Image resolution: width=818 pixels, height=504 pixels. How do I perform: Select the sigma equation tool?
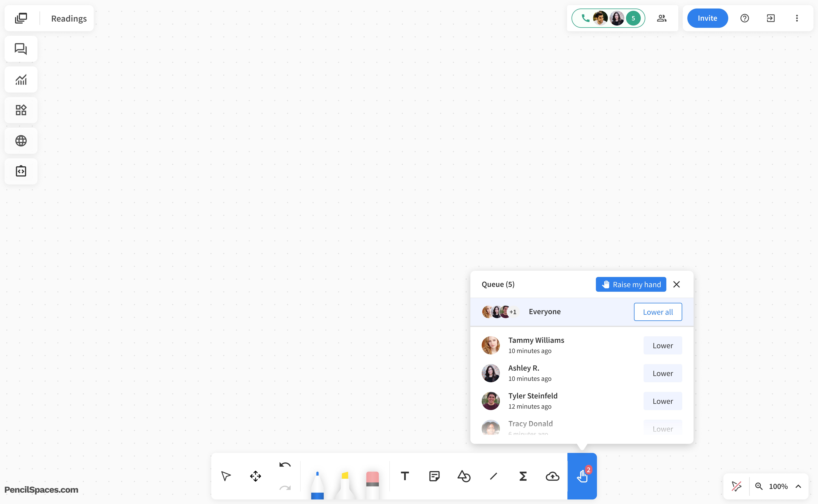point(523,476)
